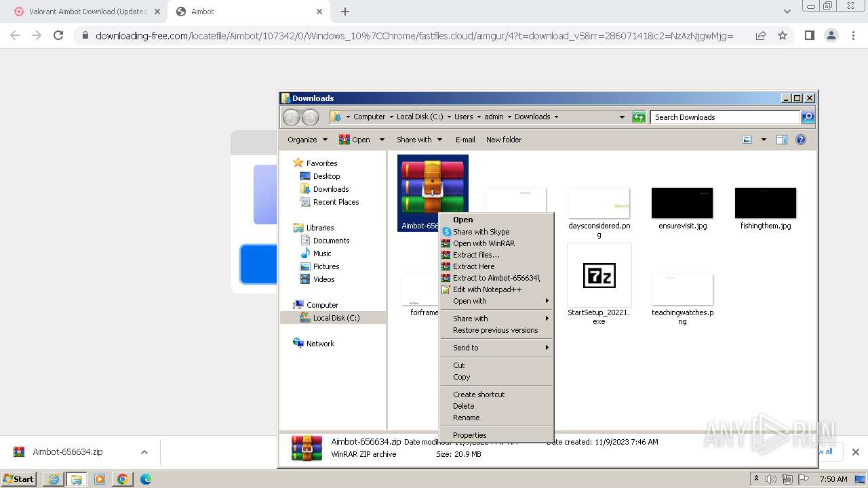
Task: Click the Search Downloads field
Action: click(x=724, y=117)
